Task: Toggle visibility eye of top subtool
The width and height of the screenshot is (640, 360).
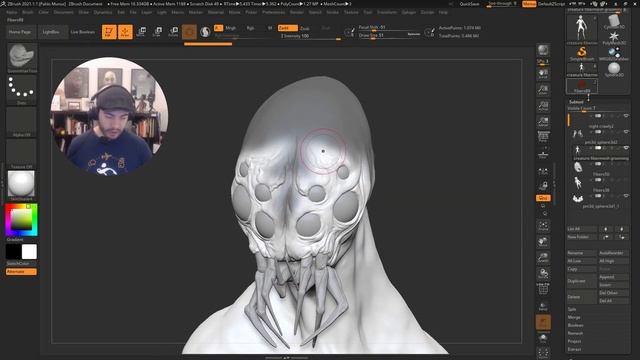Action: point(626,116)
